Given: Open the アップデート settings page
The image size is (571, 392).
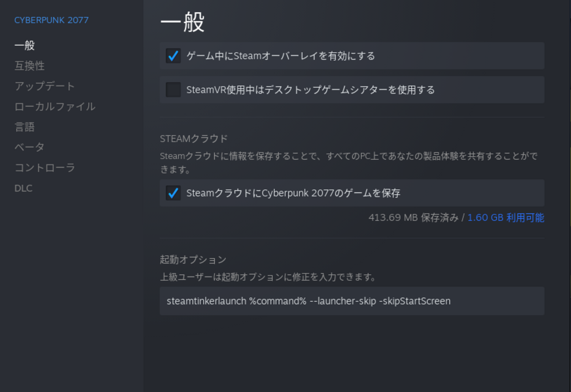Looking at the screenshot, I should pos(45,86).
